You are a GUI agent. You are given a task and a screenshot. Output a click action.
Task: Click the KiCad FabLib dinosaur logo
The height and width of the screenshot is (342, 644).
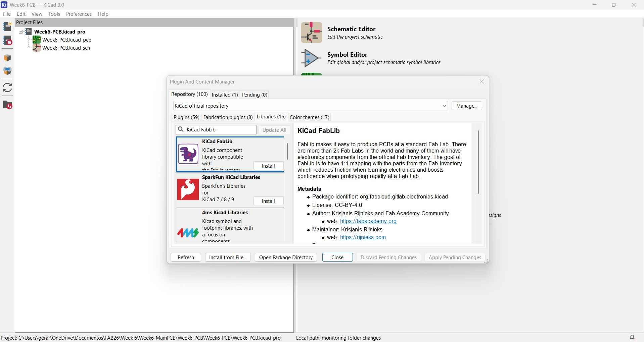(x=188, y=154)
